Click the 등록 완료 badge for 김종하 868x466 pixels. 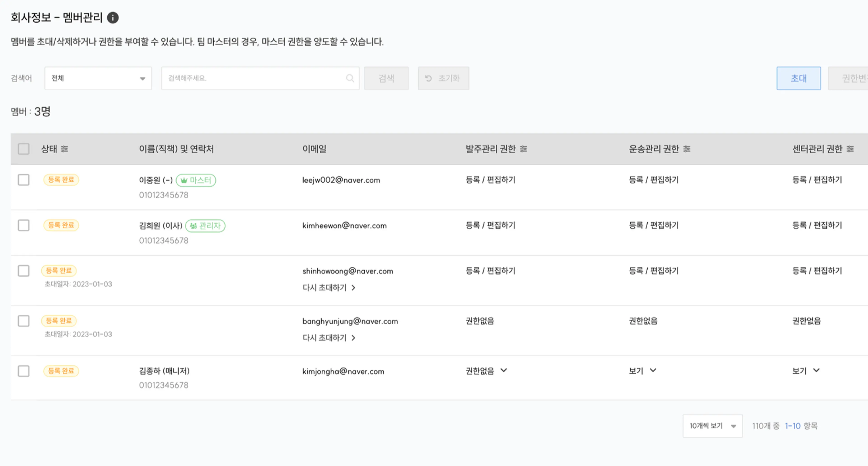pyautogui.click(x=61, y=371)
